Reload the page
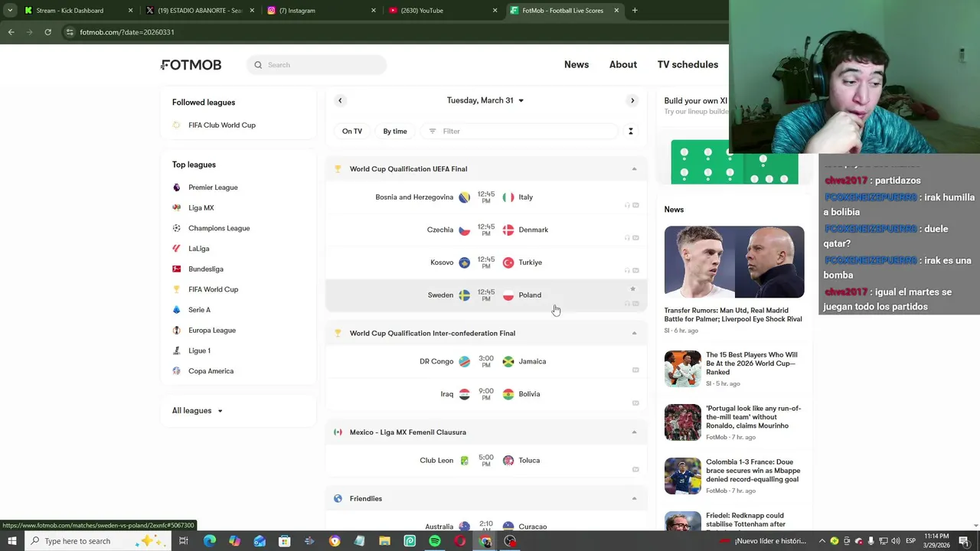 (47, 32)
